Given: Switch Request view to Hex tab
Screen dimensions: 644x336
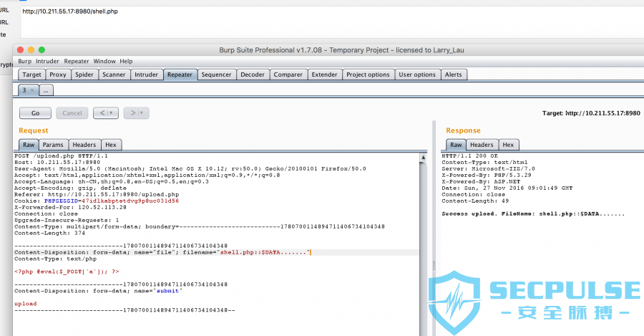Looking at the screenshot, I should point(111,145).
